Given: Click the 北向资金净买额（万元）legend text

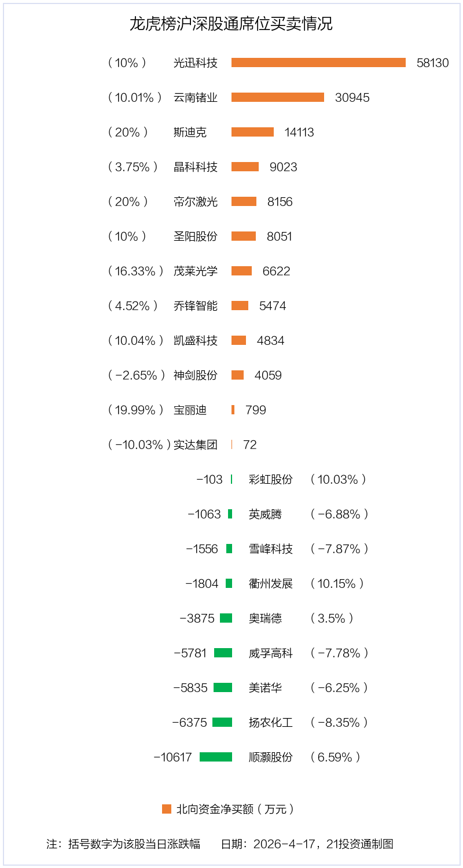Looking at the screenshot, I should [x=236, y=809].
